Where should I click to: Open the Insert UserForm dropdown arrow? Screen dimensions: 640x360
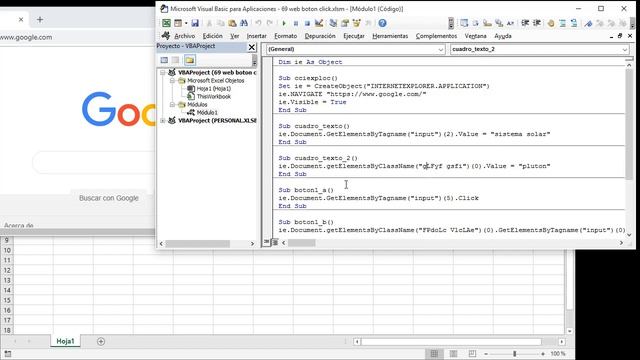coord(186,23)
